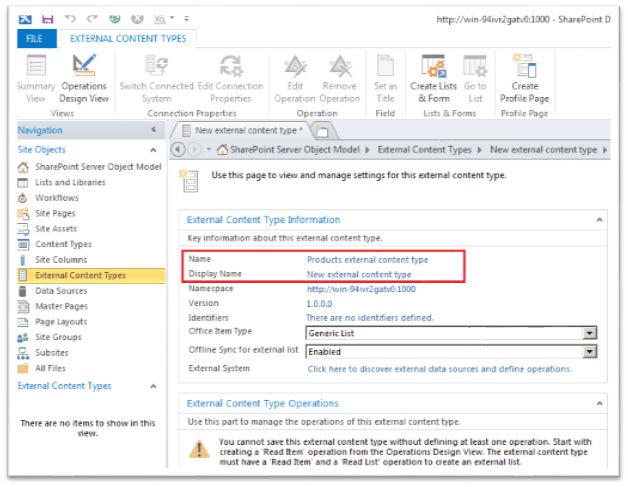Viewport: 628px width, 487px height.
Task: Select the EXTERNAL CONTENT TYPES ribbon tab
Action: pyautogui.click(x=128, y=38)
